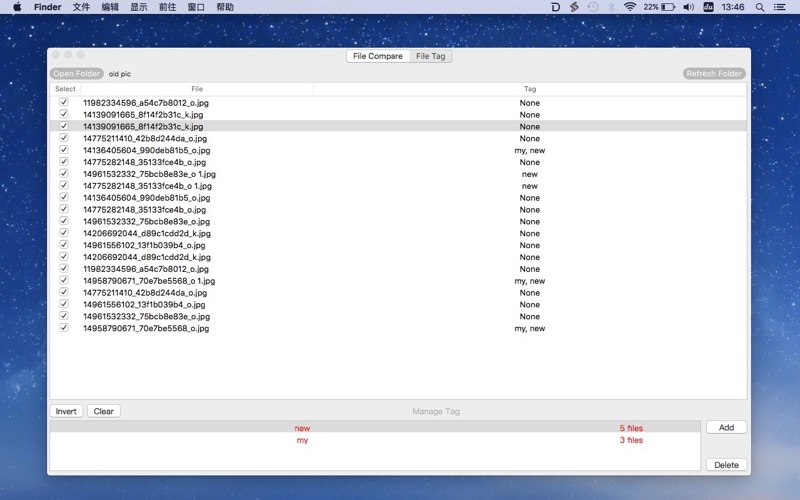Click the volume speaker icon

688,7
